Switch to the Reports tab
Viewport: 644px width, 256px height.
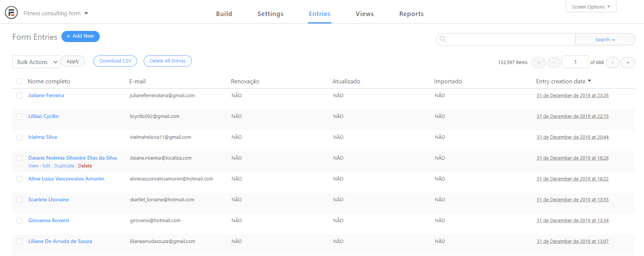tap(411, 14)
